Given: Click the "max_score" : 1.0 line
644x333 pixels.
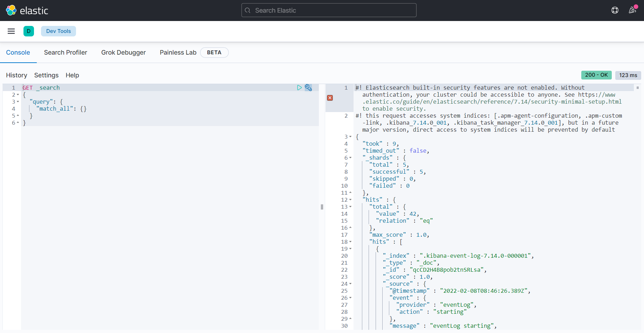Looking at the screenshot, I should (x=399, y=235).
